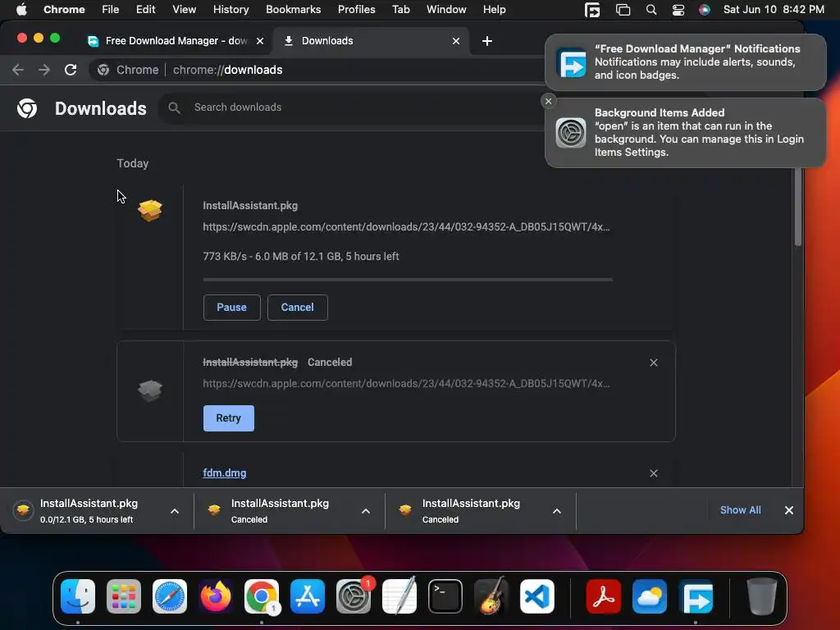840x630 pixels.
Task: Close the downloads shelf bar
Action: click(x=788, y=510)
